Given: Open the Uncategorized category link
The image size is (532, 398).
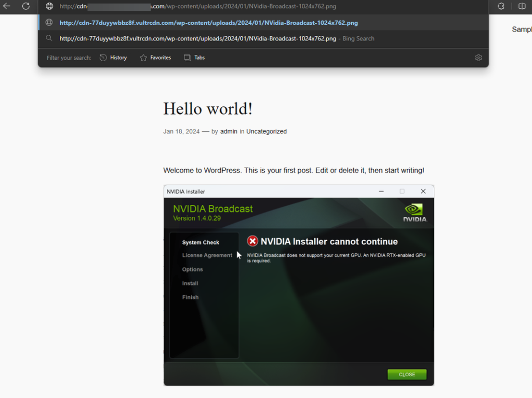Looking at the screenshot, I should 267,131.
